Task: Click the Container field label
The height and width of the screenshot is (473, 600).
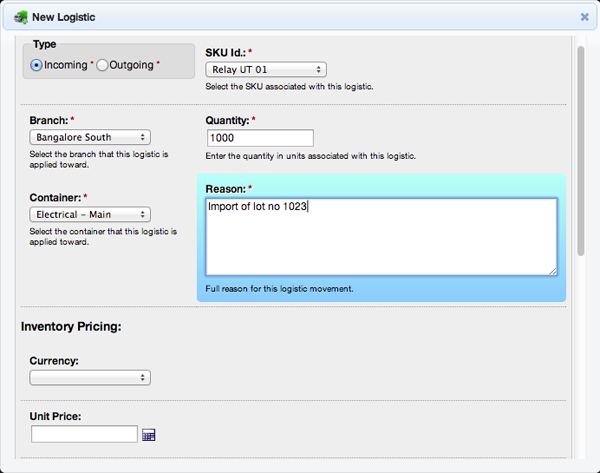Action: (x=55, y=197)
